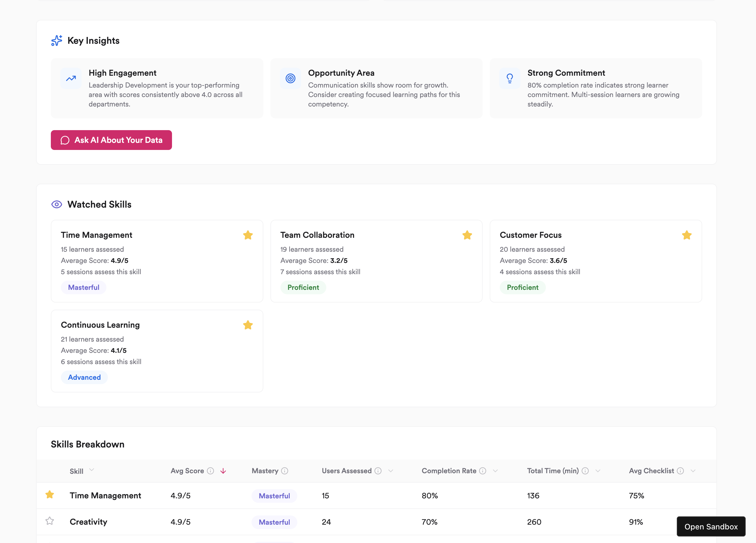Click the Masterful badge in Creativity row
The width and height of the screenshot is (756, 543).
(x=274, y=522)
